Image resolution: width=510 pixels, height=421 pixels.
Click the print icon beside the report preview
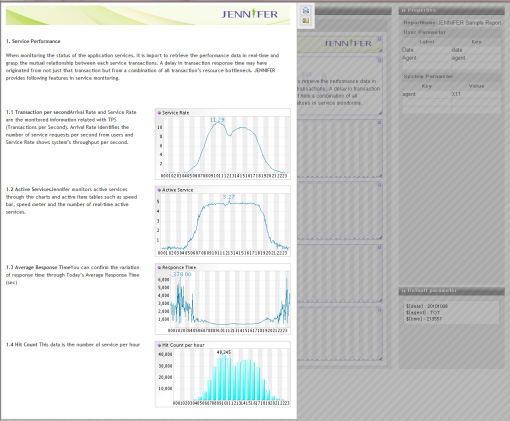(x=306, y=10)
